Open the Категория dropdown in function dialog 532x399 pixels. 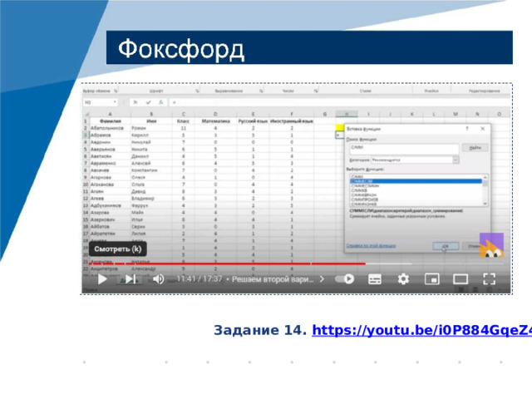pyautogui.click(x=456, y=160)
